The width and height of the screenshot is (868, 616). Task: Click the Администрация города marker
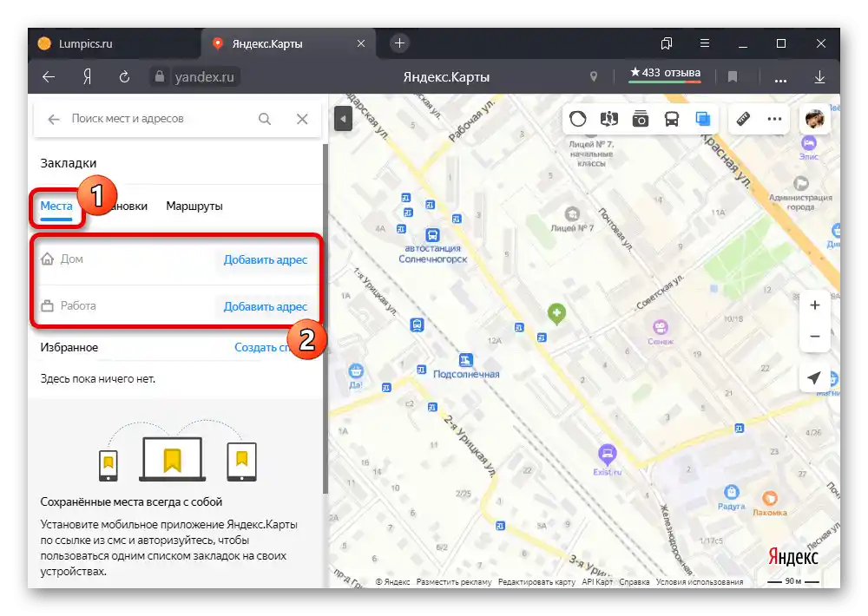click(x=801, y=183)
